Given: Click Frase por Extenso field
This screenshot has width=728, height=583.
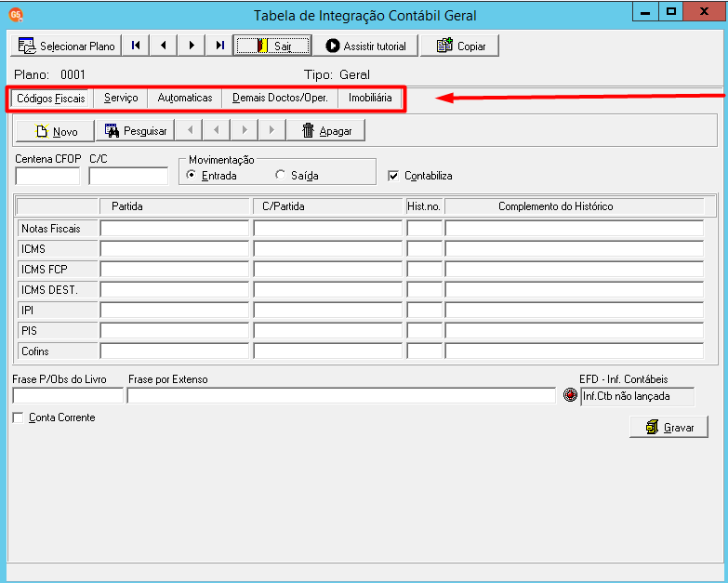Looking at the screenshot, I should (x=341, y=396).
